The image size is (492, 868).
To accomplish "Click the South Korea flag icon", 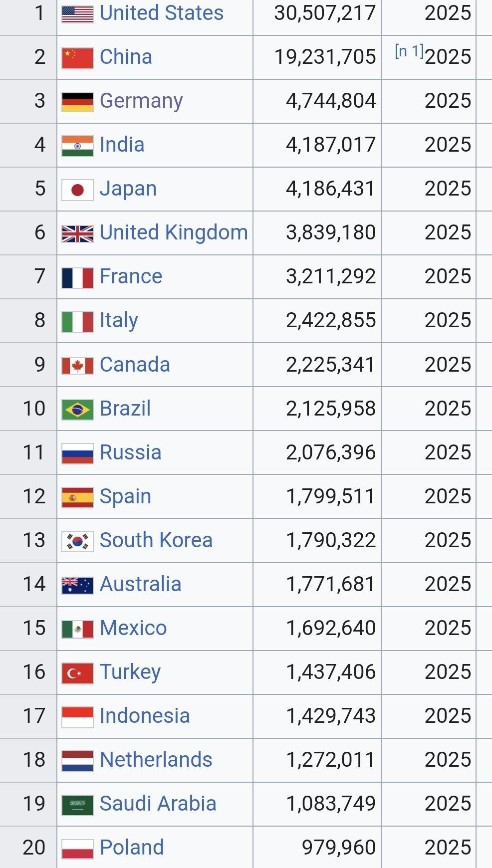I will click(77, 541).
